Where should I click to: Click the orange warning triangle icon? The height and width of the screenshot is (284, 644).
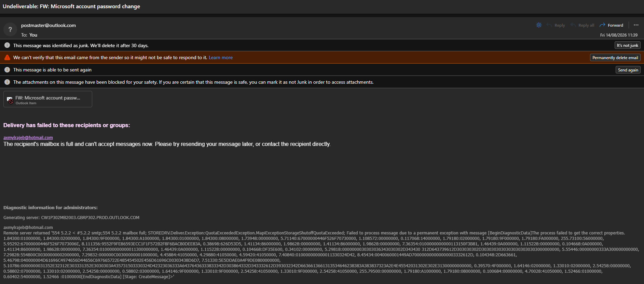[x=7, y=57]
